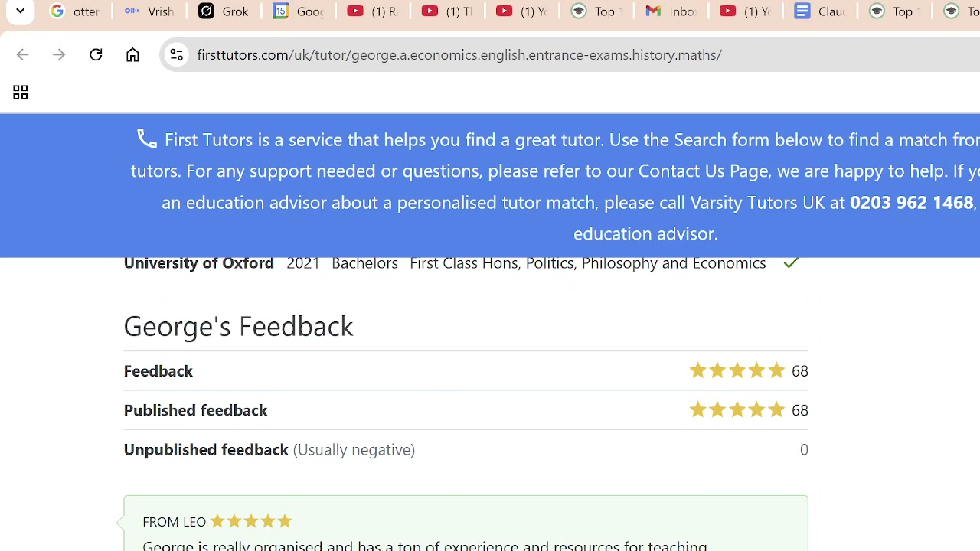Open the first Top tab with round favicon

tap(596, 11)
